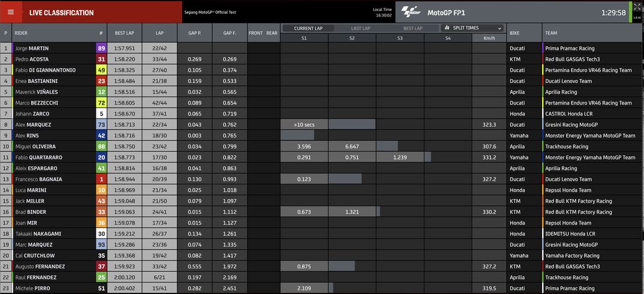The width and height of the screenshot is (644, 294).
Task: Click the bar chart icon beside Split Times
Action: tap(447, 28)
